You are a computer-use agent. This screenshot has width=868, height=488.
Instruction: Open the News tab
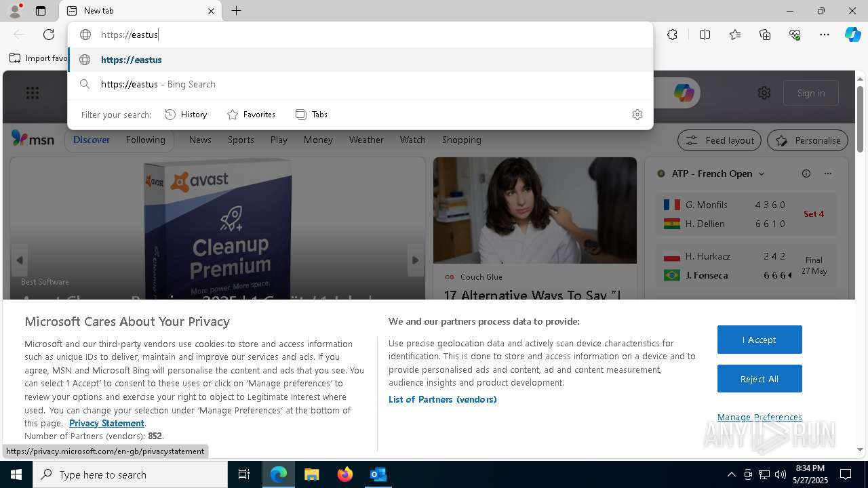200,140
